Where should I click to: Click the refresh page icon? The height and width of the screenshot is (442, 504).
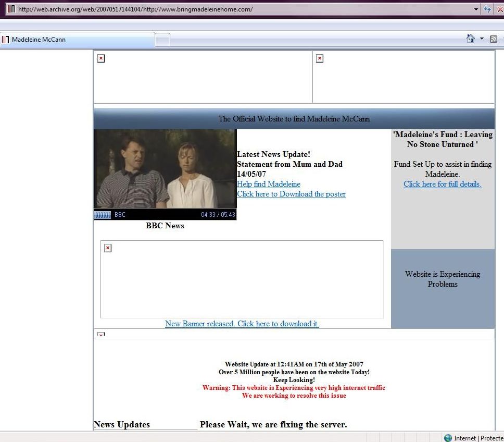click(487, 9)
